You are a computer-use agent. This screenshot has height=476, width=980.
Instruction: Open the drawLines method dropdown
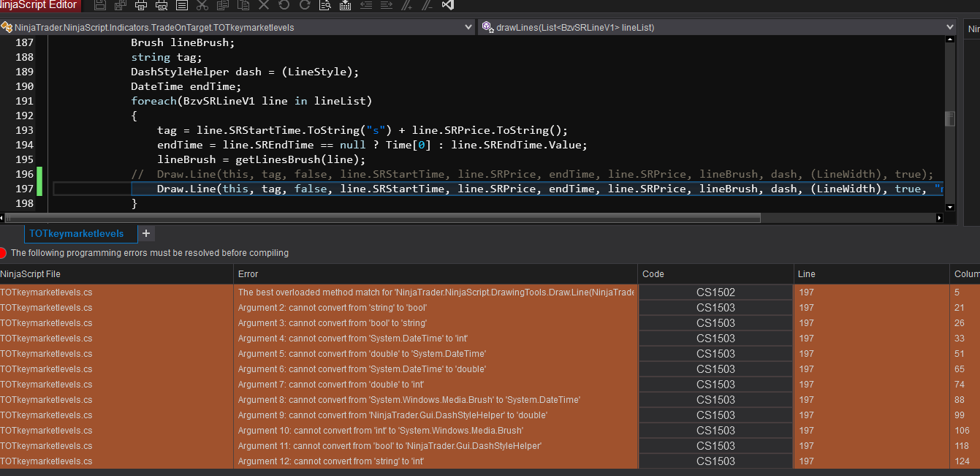[x=949, y=28]
